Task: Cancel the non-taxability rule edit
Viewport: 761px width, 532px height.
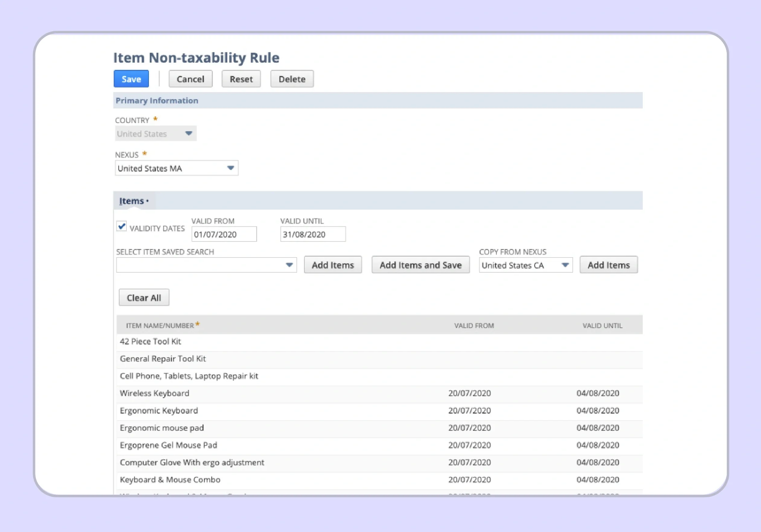Action: click(x=190, y=79)
